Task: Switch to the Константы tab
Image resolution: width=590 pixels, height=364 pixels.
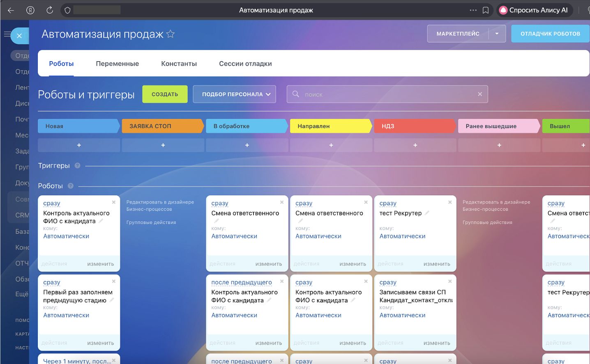Action: (x=179, y=64)
